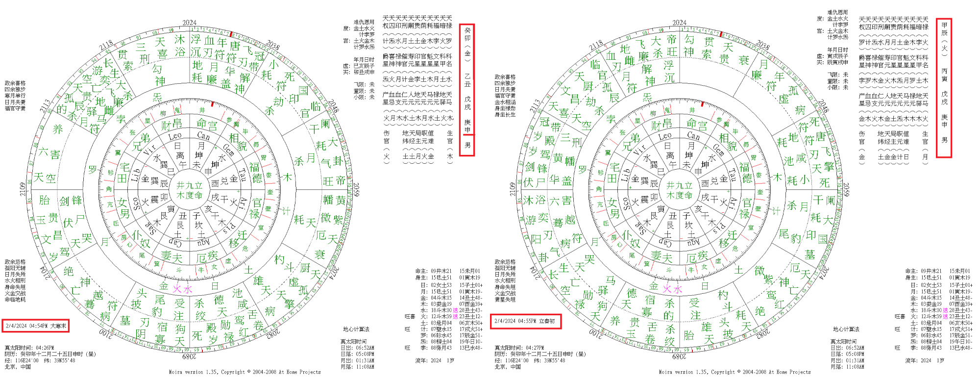
Task: Select 地心计算法 label in left chart
Action: coord(356,329)
